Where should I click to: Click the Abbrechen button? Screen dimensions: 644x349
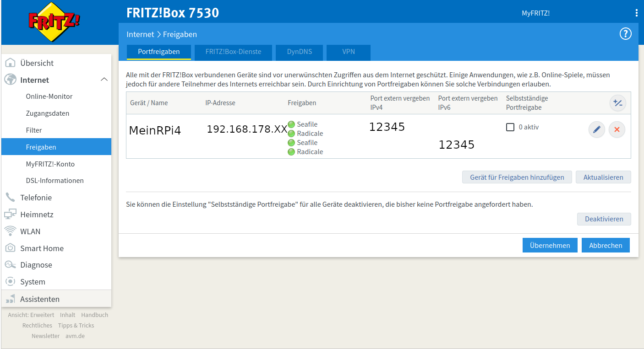pyautogui.click(x=606, y=245)
